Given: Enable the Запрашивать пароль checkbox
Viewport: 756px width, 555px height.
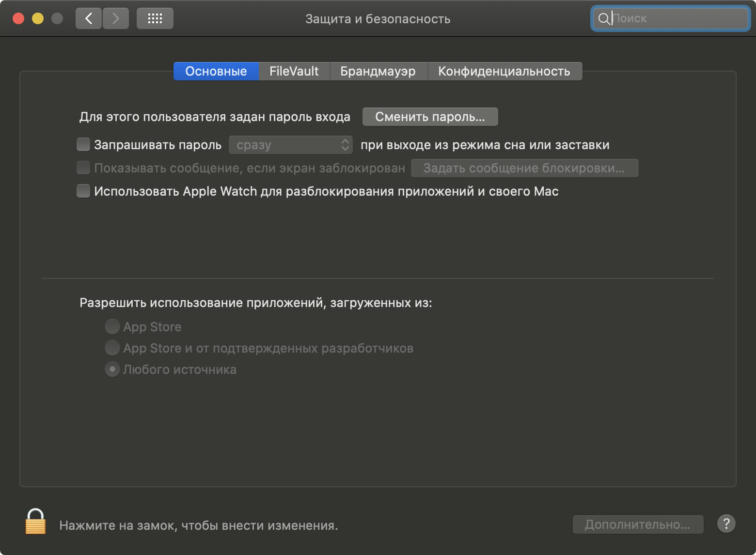Looking at the screenshot, I should pyautogui.click(x=83, y=144).
